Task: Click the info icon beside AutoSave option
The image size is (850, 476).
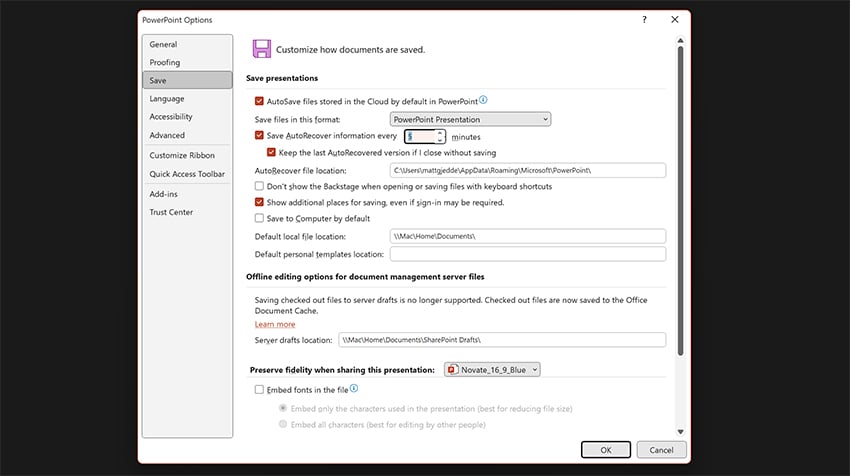Action: tap(483, 100)
